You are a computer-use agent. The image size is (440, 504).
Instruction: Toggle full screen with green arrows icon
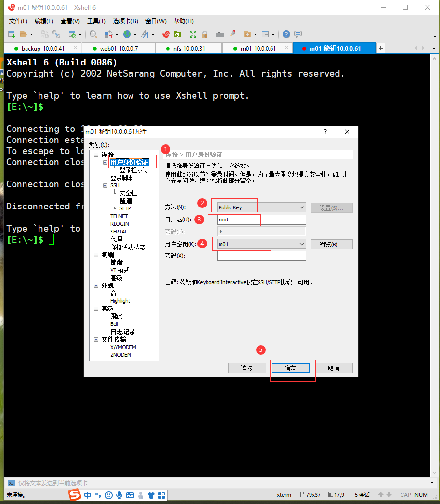coord(193,34)
